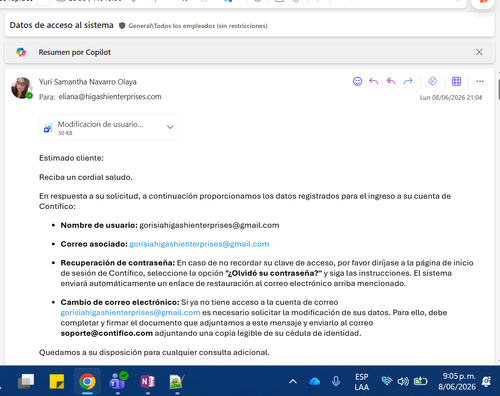Change input language ESP LAA

coord(361,382)
